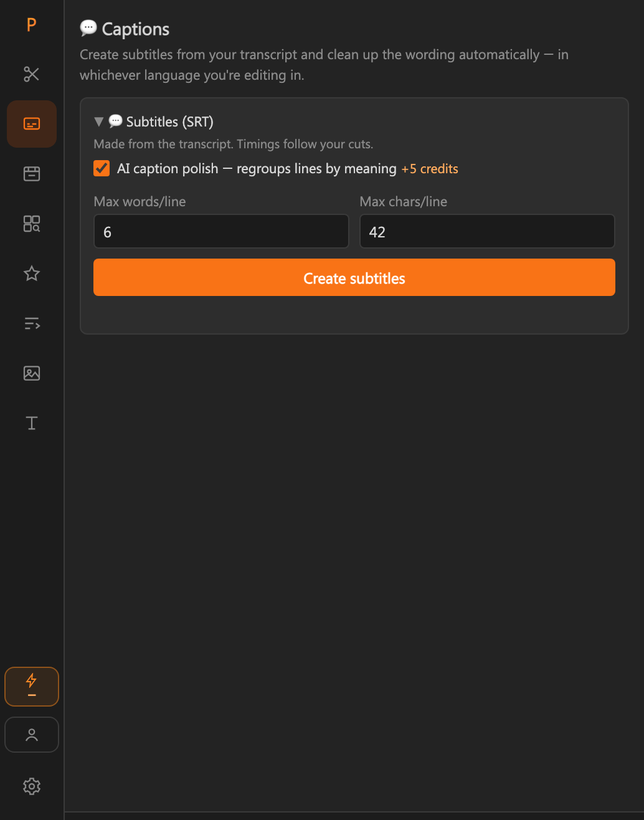Focus the Max words/line field
The image size is (644, 820).
(x=221, y=231)
